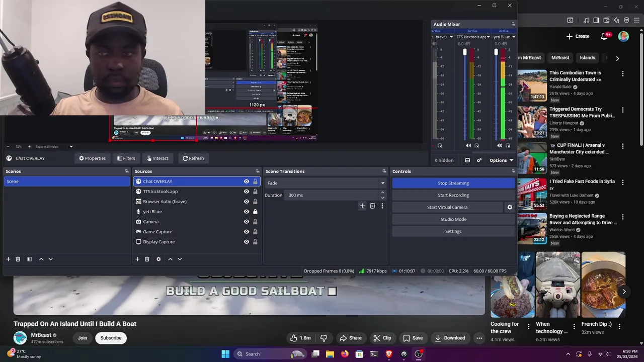Select the MrBeast topic chip
The height and width of the screenshot is (362, 644).
pyautogui.click(x=560, y=58)
